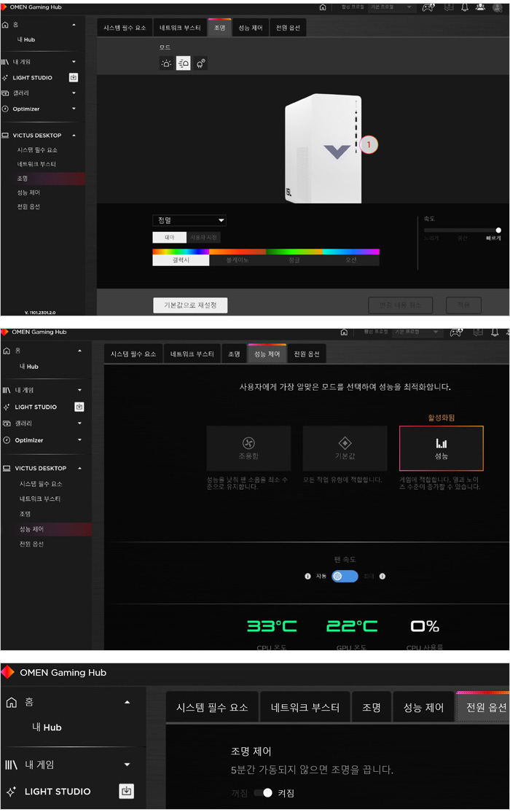Click the 갤러리 camera icon in top screenshot sidebar

(5, 93)
